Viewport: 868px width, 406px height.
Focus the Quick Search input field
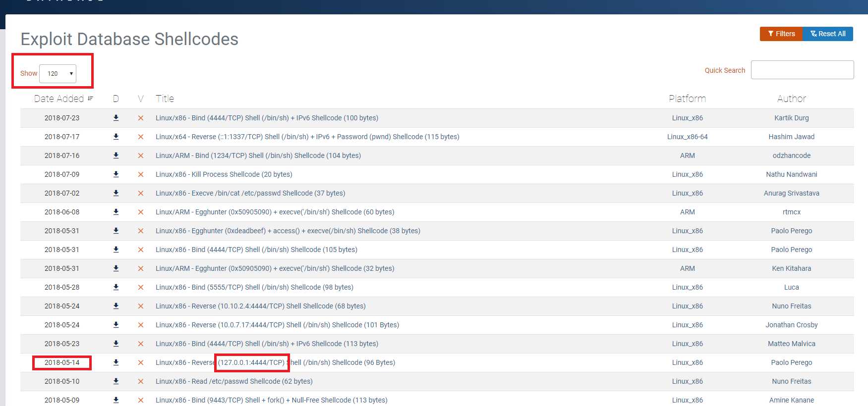[x=802, y=70]
